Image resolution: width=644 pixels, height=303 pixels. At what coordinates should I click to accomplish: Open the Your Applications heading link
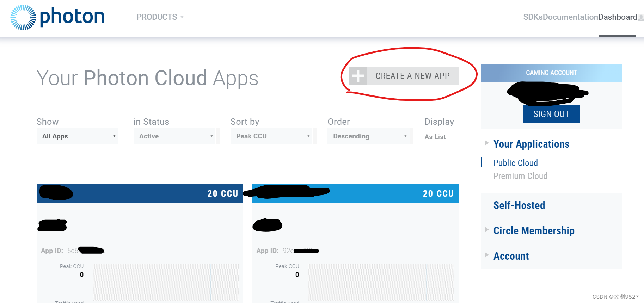coord(531,144)
